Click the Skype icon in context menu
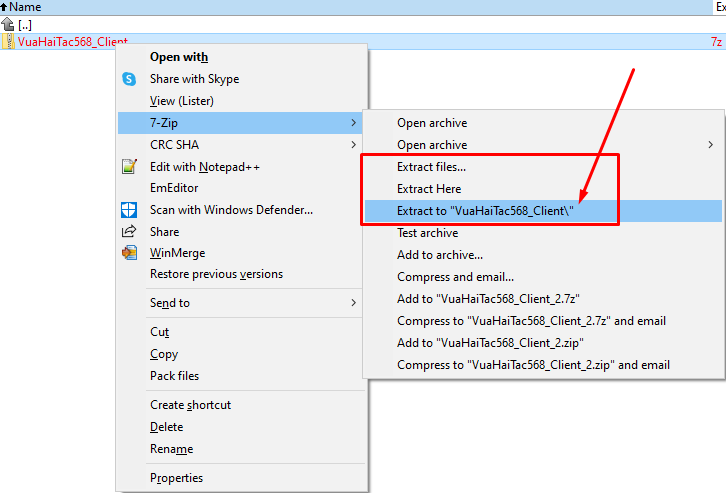 point(129,79)
